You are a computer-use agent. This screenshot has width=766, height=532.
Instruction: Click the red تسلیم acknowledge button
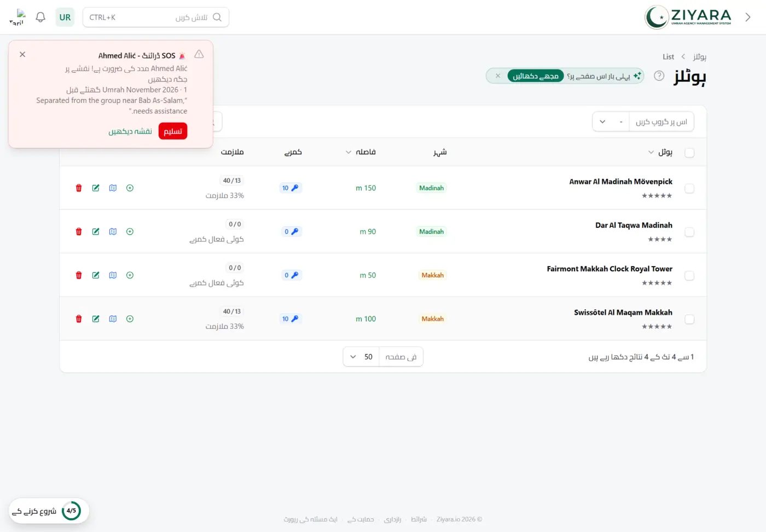pyautogui.click(x=173, y=131)
